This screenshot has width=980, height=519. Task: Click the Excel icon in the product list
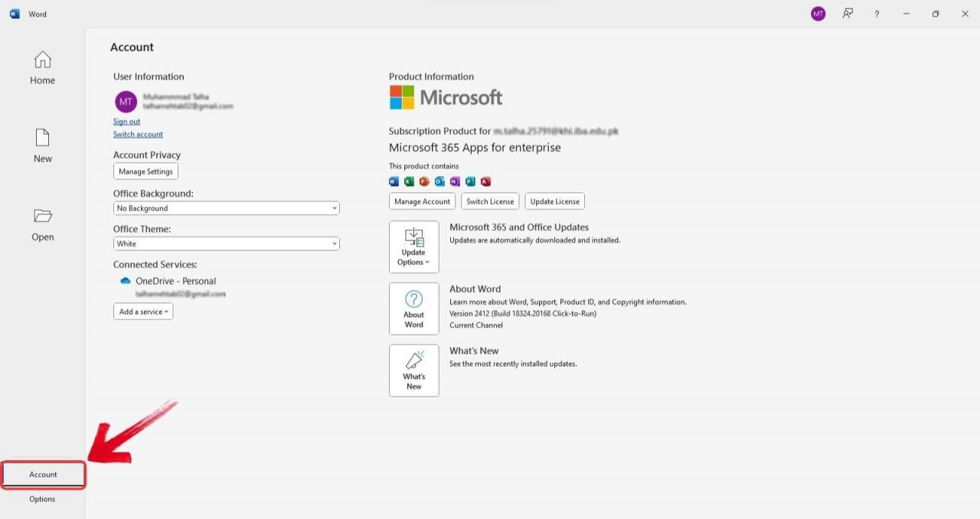408,181
